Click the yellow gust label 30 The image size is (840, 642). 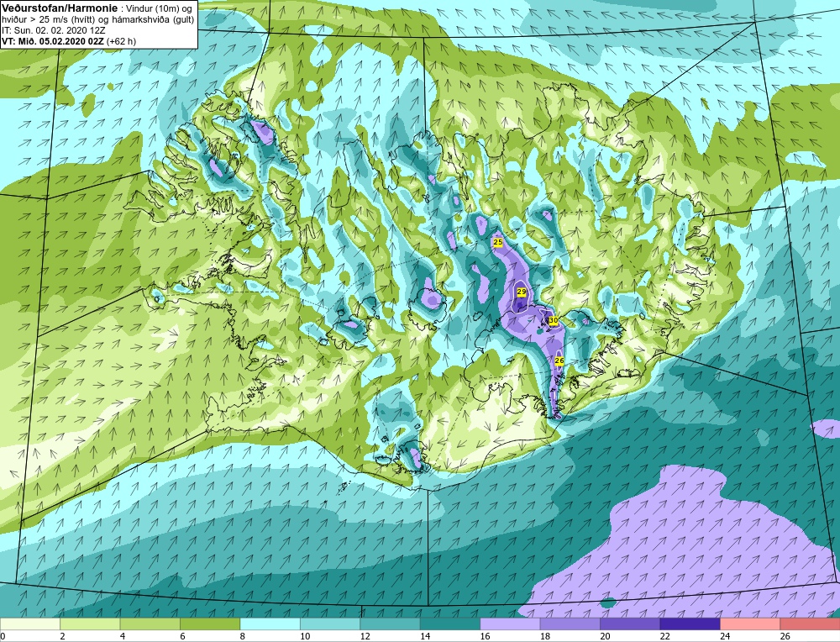pyautogui.click(x=554, y=320)
